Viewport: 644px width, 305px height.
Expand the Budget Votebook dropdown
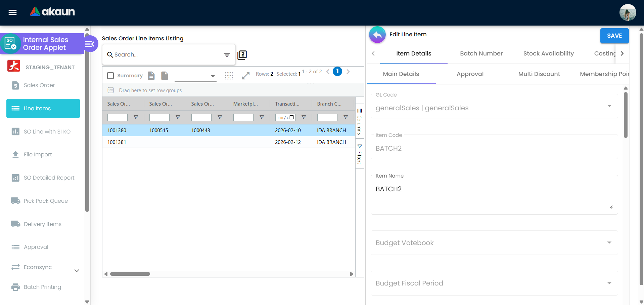pyautogui.click(x=494, y=243)
